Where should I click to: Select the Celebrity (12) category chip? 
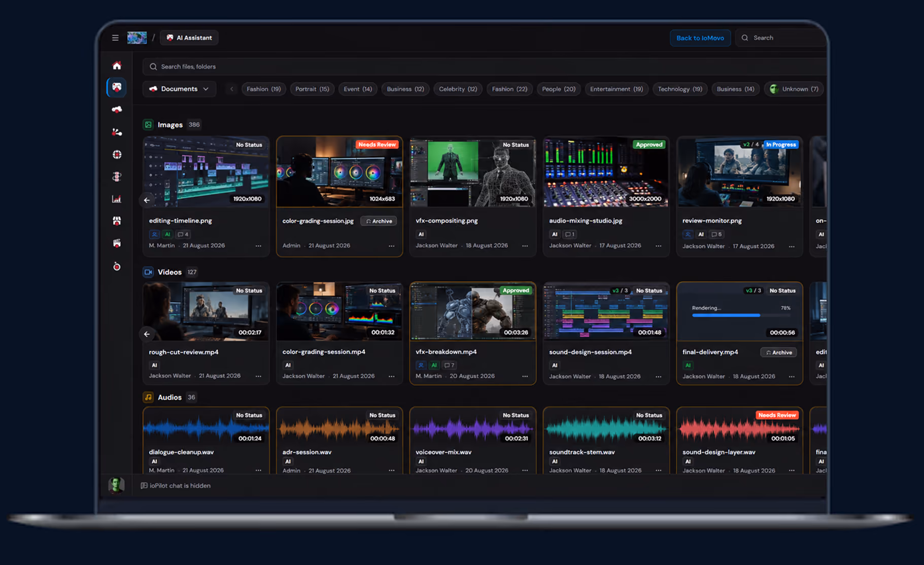(x=458, y=89)
